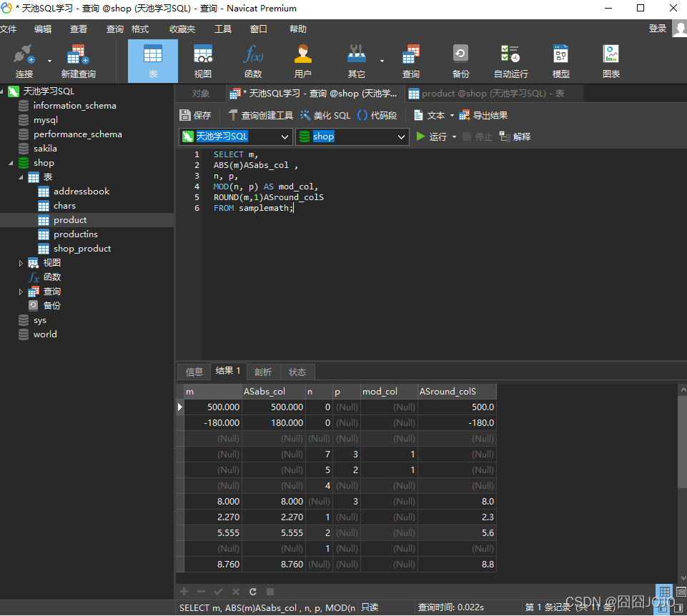Click 导出结果 export results

click(x=483, y=115)
